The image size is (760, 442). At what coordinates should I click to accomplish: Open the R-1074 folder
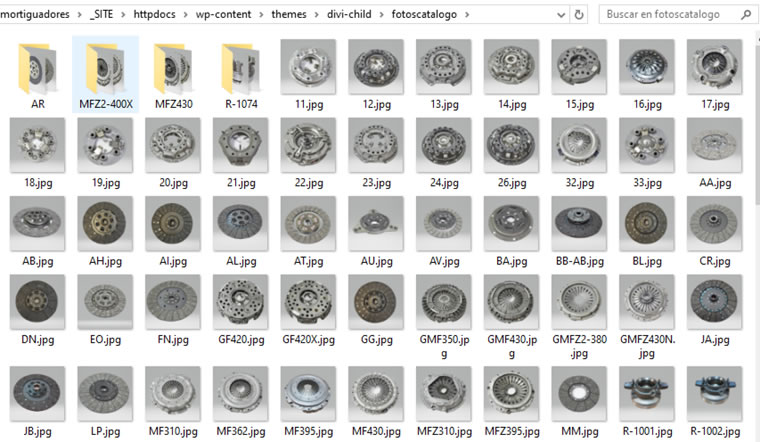pyautogui.click(x=241, y=74)
